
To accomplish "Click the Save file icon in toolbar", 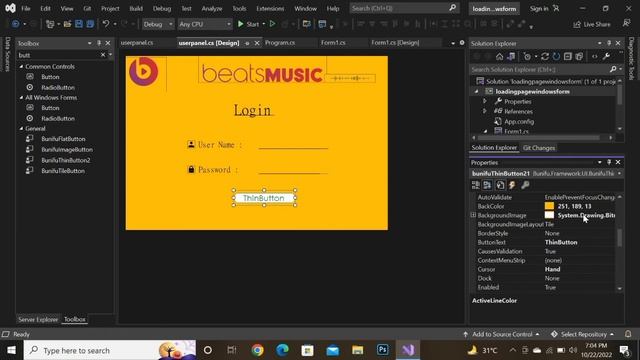I will click(x=79, y=24).
